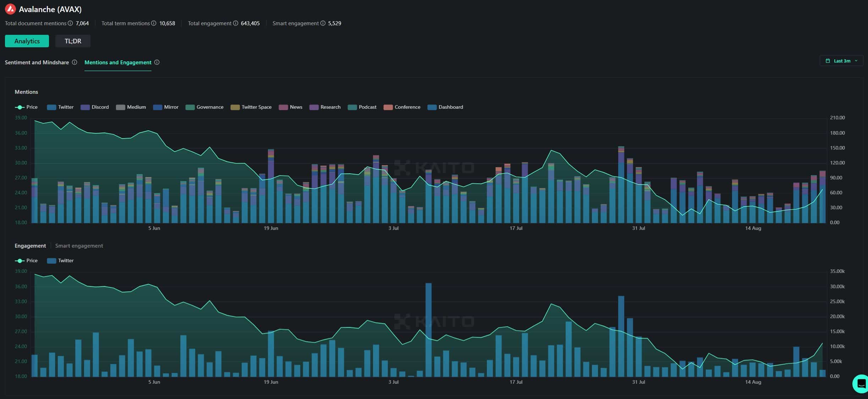The height and width of the screenshot is (399, 868).
Task: Toggle Price series in Engagement legend
Action: (26, 260)
